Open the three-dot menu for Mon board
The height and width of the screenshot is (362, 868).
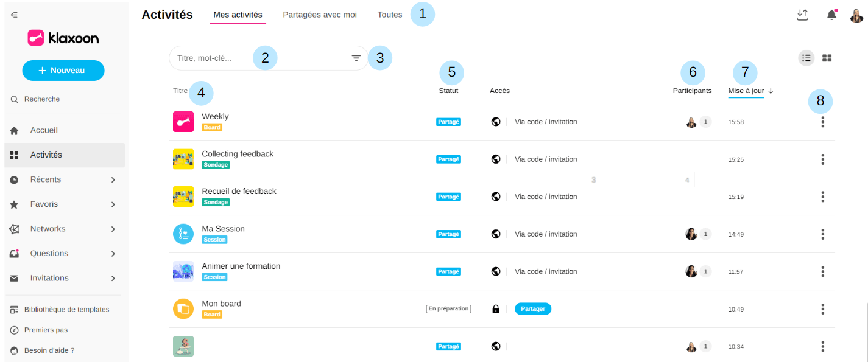point(822,309)
